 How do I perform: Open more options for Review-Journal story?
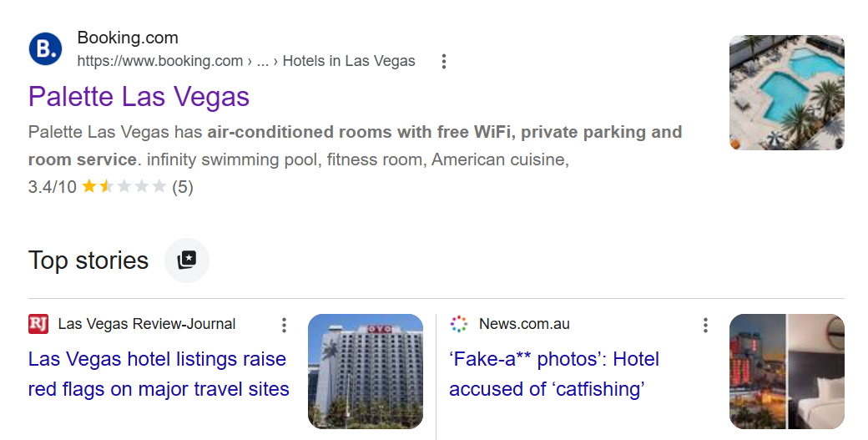tap(284, 325)
